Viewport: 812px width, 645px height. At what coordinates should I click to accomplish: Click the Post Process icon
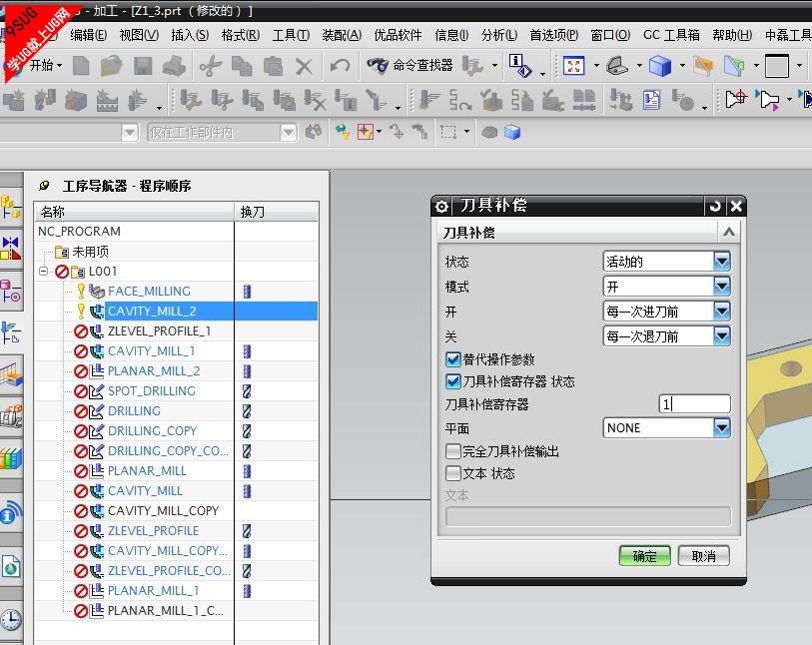[x=620, y=100]
